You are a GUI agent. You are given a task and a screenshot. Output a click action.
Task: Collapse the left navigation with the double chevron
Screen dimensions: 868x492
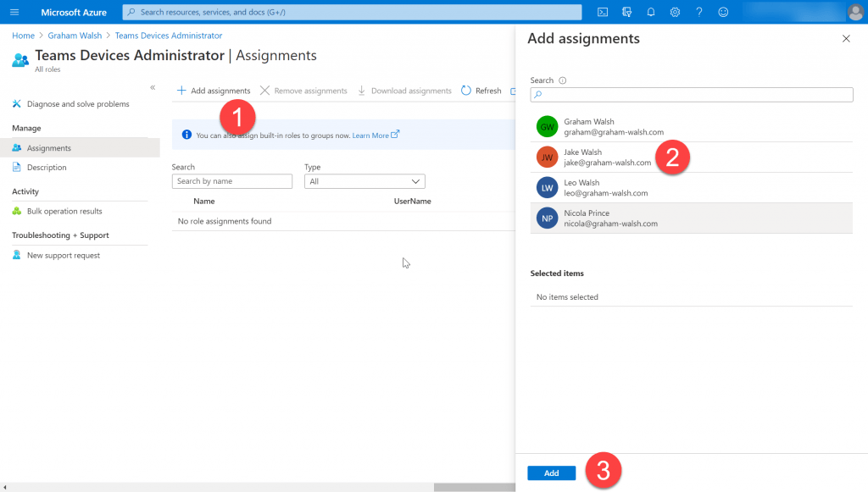153,87
